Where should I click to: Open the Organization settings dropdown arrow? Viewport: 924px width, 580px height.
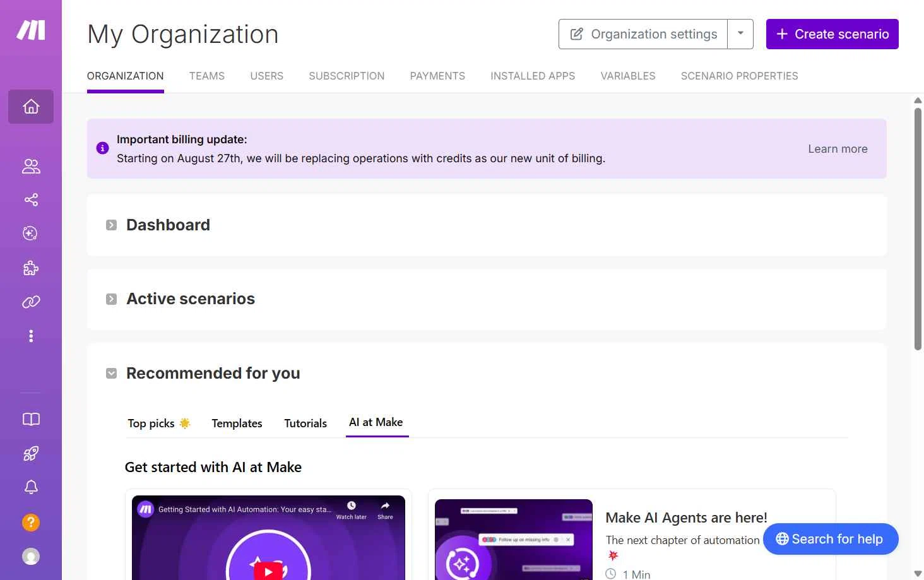(740, 34)
